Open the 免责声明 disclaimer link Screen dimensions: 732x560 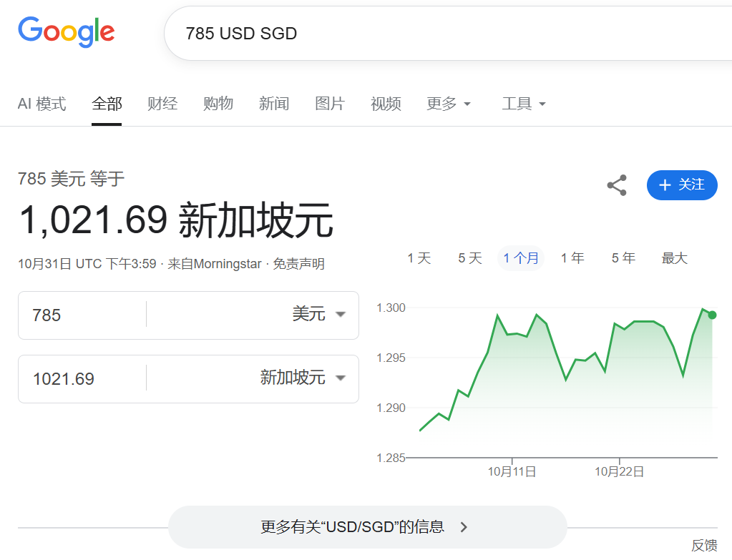coord(298,264)
